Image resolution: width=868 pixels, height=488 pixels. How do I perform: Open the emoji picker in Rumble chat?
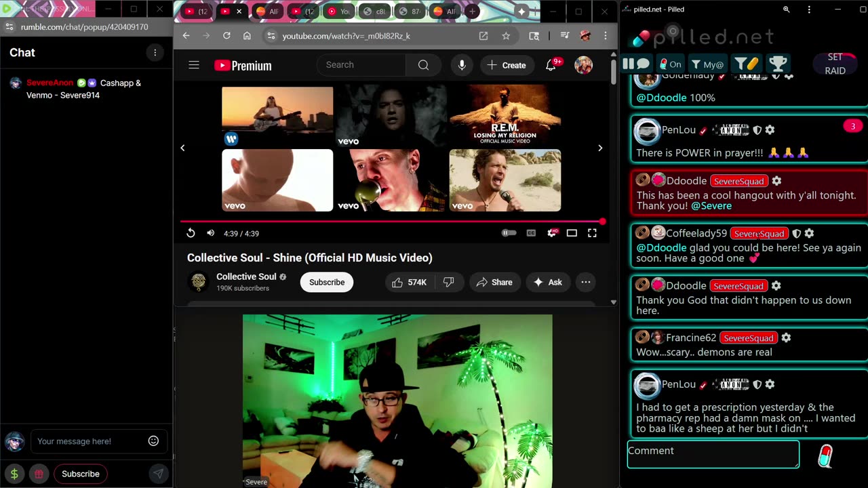pos(153,441)
